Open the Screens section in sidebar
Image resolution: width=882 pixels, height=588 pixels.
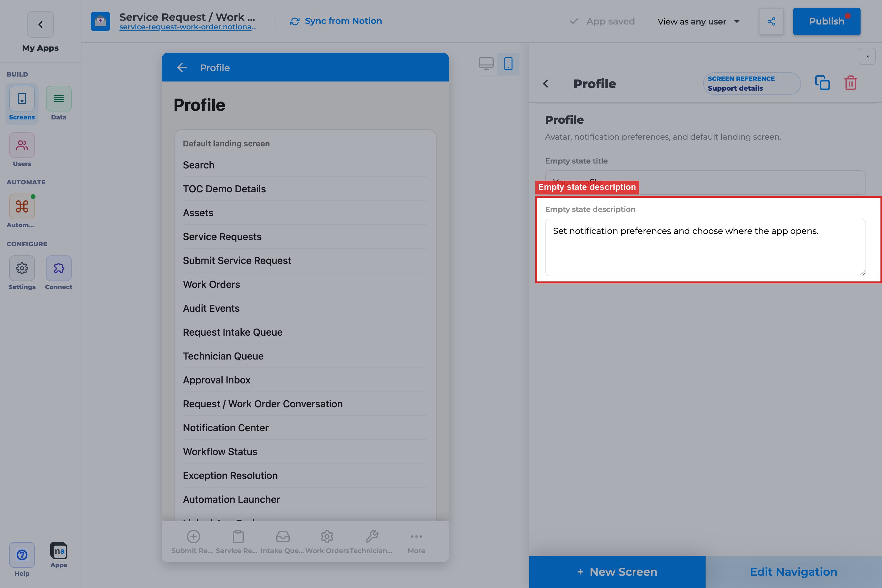22,104
